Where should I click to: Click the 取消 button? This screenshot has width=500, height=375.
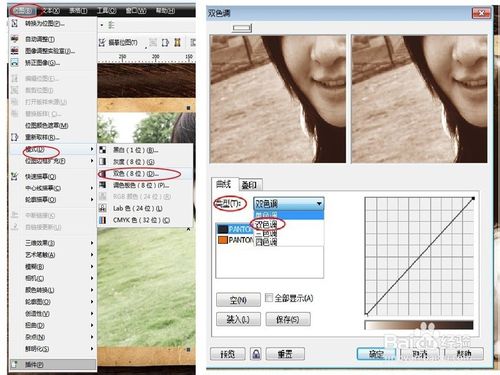420,354
